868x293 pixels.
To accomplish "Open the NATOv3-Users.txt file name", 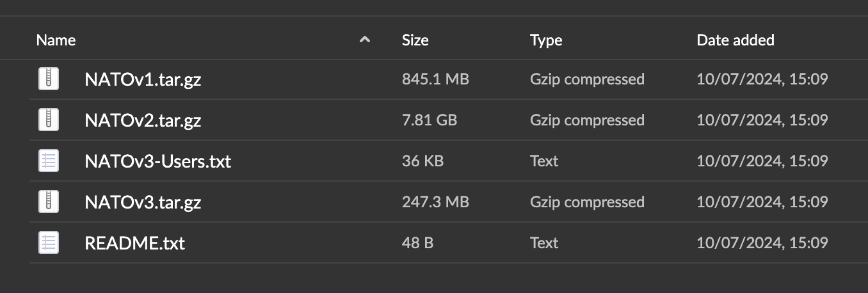I will [x=157, y=161].
